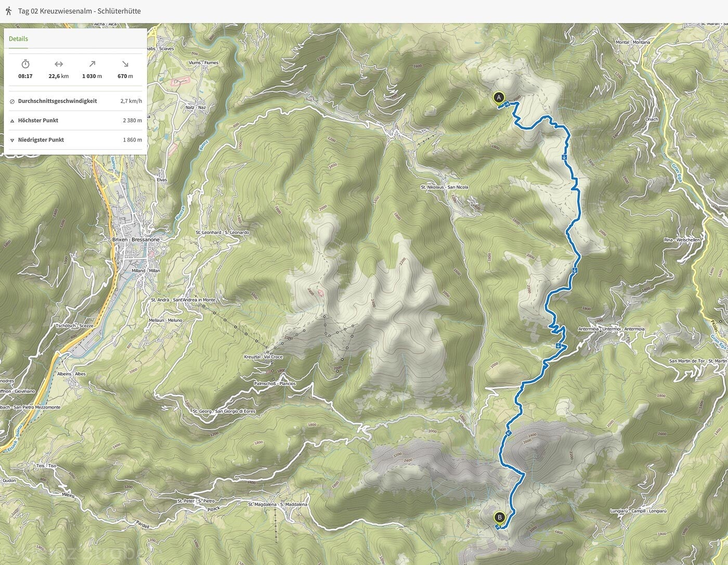The height and width of the screenshot is (565, 728).
Task: Click the distance double-arrow icon
Action: point(59,64)
